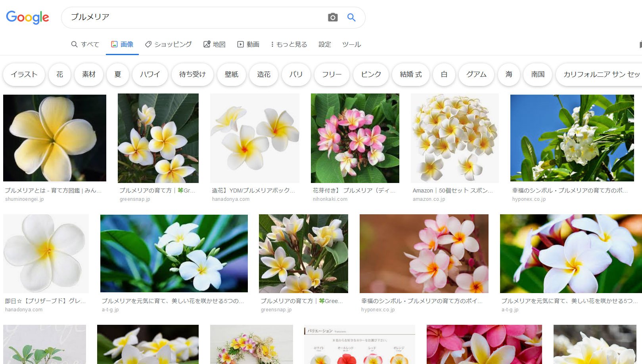The image size is (642, 364).
Task: Apply the 造花 filter chip
Action: point(264,74)
